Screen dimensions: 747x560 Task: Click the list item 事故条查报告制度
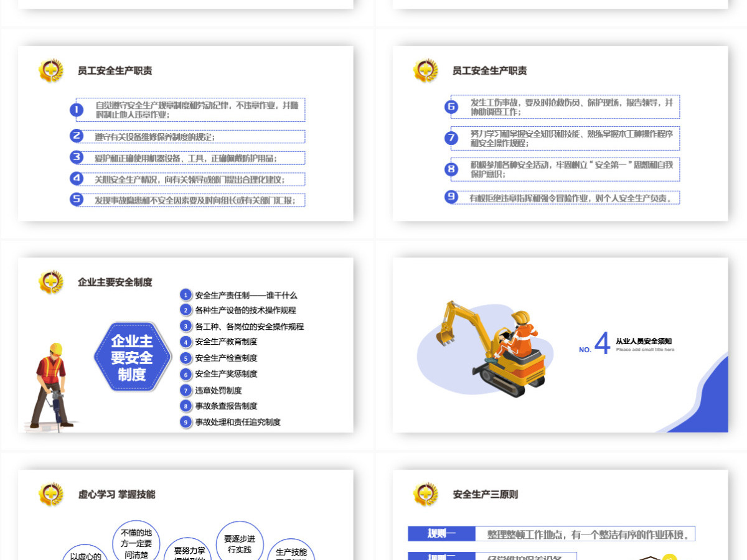tap(227, 406)
